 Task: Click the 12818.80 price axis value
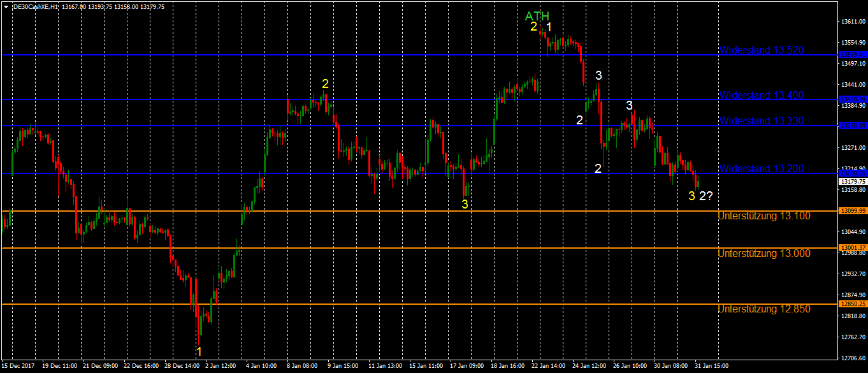[853, 316]
